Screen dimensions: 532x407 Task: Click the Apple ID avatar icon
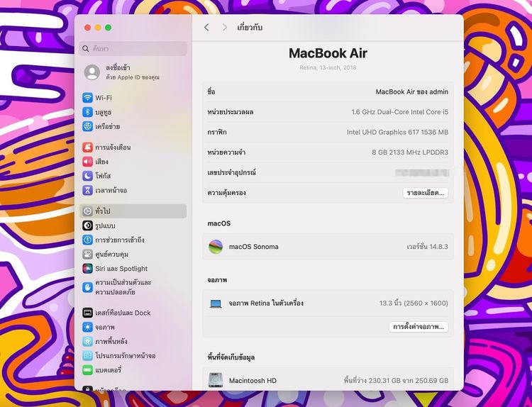click(x=92, y=72)
